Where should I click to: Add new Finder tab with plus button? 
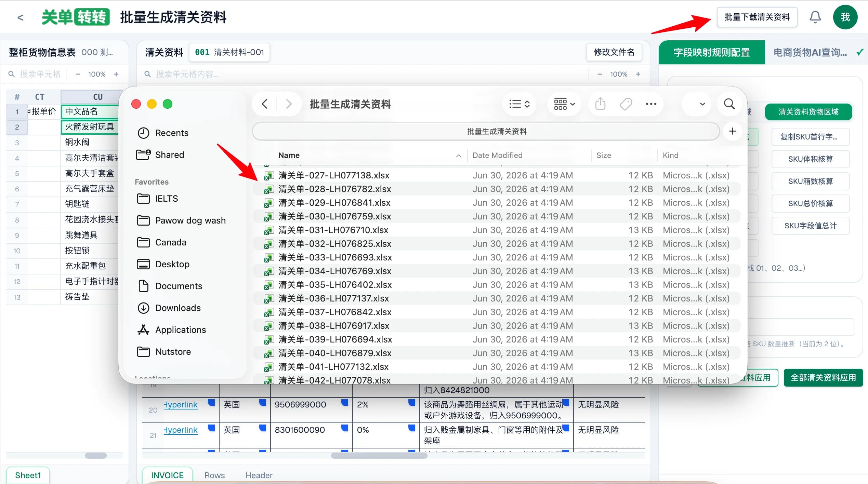pos(732,131)
